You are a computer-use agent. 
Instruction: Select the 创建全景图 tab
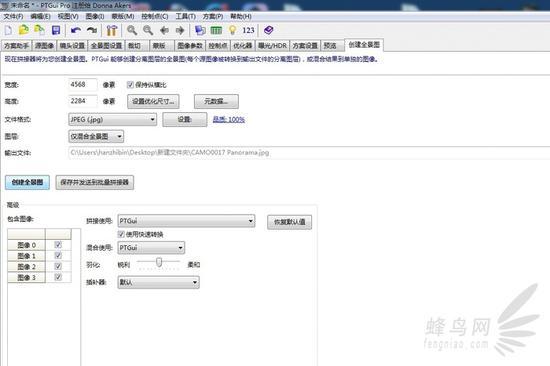[x=364, y=45]
